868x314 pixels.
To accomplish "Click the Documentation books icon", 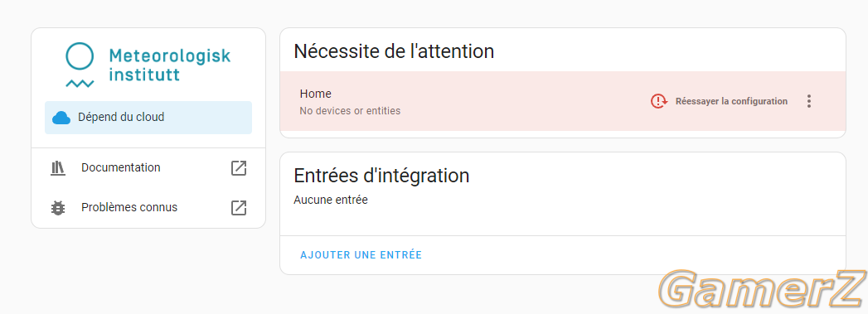I will point(57,168).
